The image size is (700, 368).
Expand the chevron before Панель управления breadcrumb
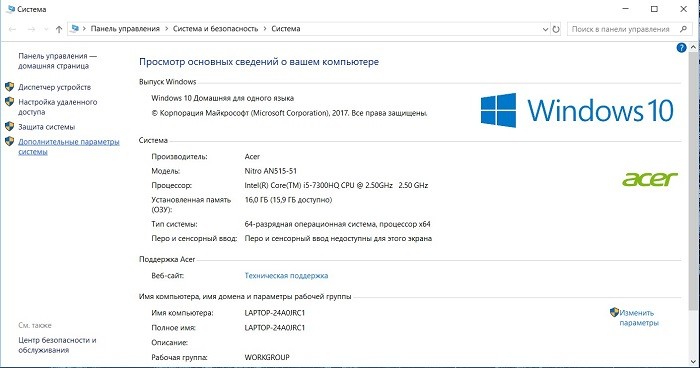coord(84,29)
